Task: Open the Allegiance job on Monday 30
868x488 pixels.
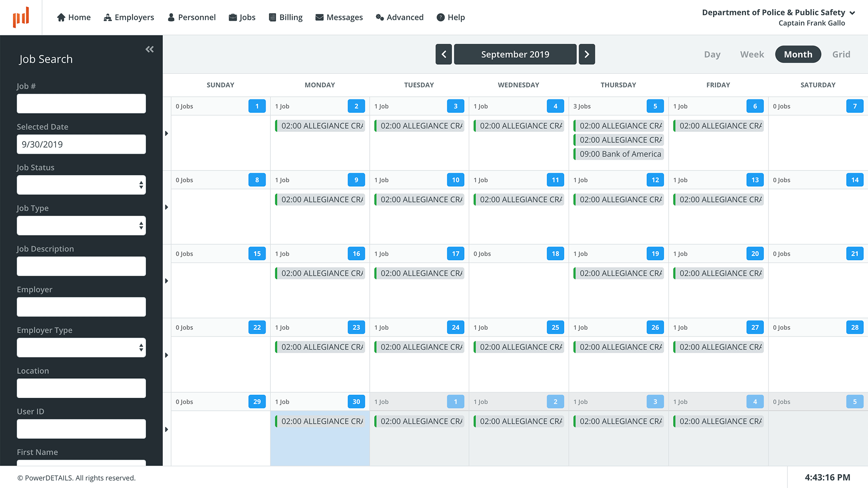Action: [x=320, y=421]
